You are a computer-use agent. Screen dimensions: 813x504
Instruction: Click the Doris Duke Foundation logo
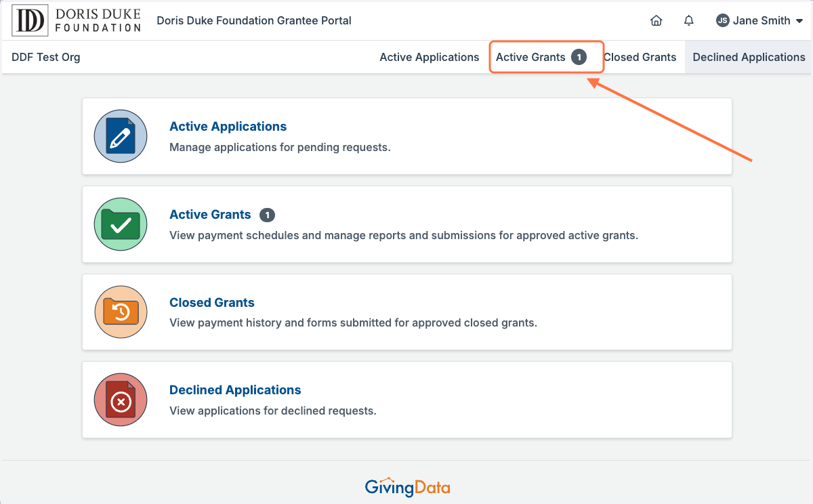(77, 20)
